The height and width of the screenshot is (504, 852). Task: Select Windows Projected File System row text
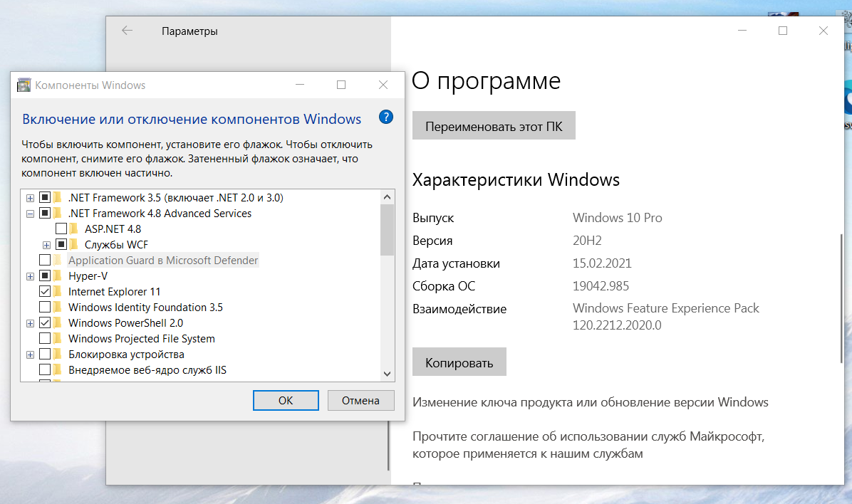coord(141,339)
